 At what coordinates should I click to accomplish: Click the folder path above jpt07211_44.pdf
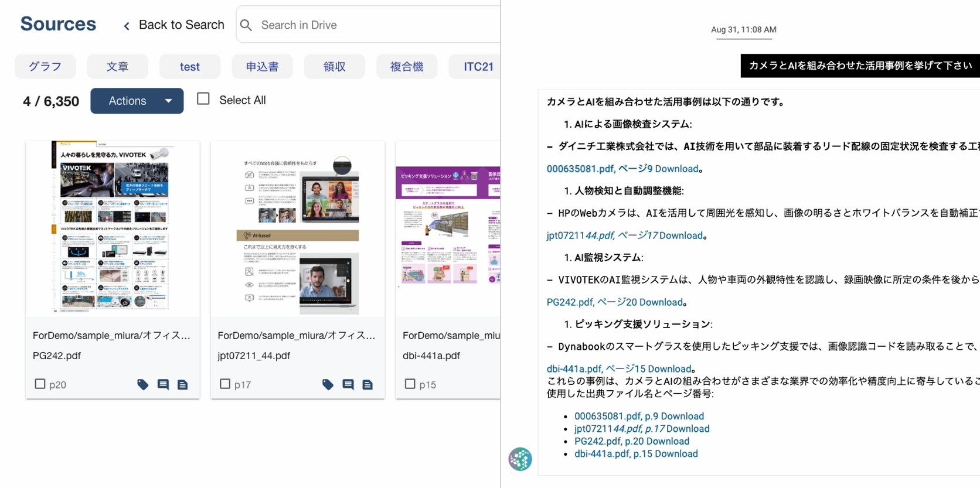click(297, 336)
